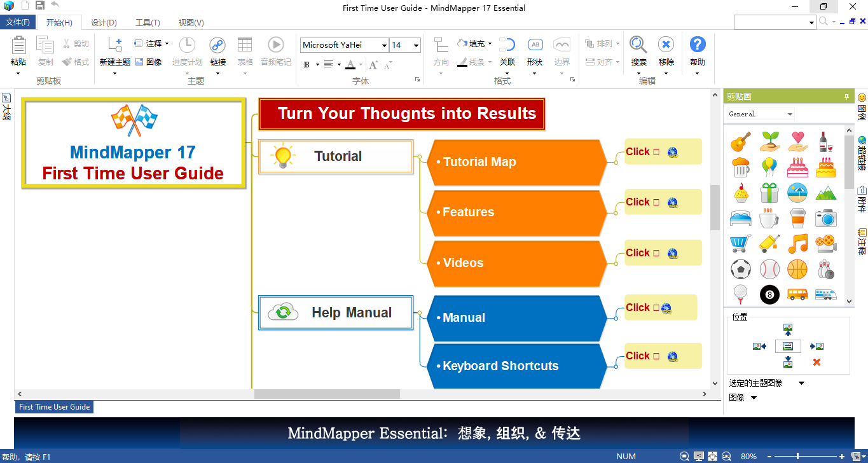Screen dimensions: 868x463
Task: Toggle the clipart panel pin icon
Action: pyautogui.click(x=846, y=97)
